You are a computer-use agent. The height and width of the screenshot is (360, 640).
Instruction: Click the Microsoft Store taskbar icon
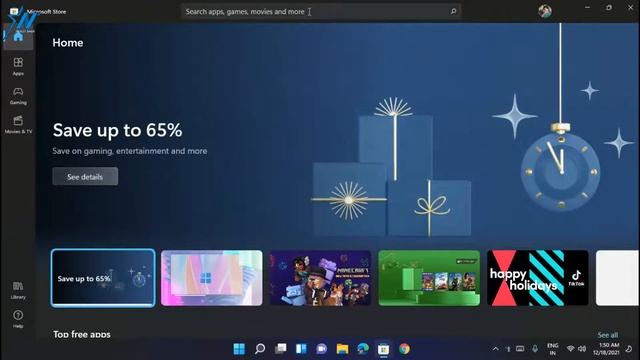(383, 349)
